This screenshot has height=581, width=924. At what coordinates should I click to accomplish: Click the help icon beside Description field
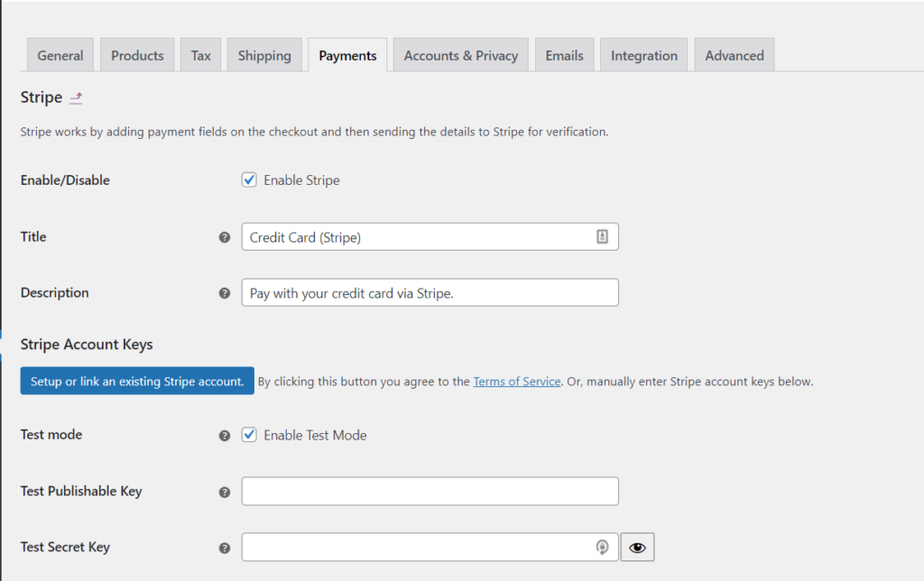224,292
